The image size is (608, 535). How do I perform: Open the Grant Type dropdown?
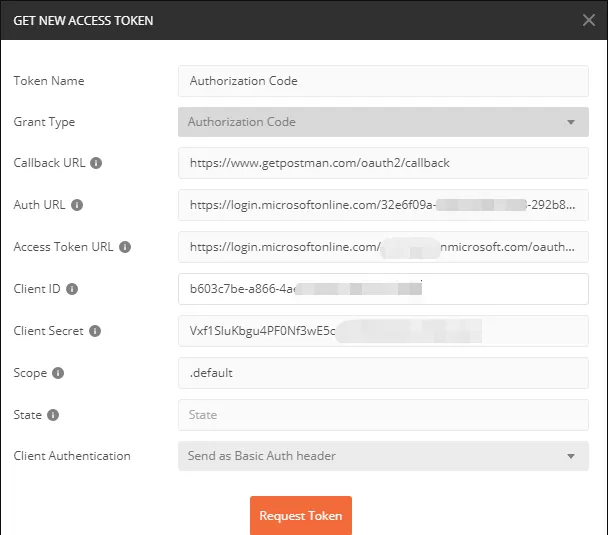(383, 122)
